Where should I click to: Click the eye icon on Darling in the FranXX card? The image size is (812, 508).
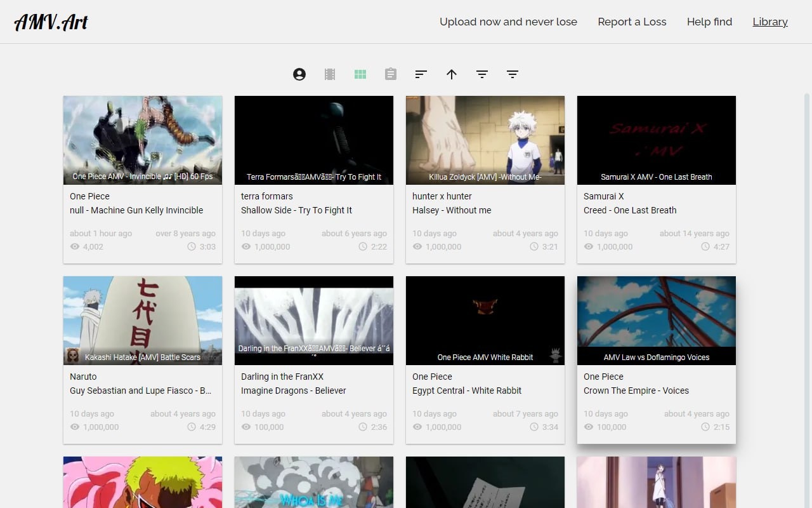click(246, 427)
